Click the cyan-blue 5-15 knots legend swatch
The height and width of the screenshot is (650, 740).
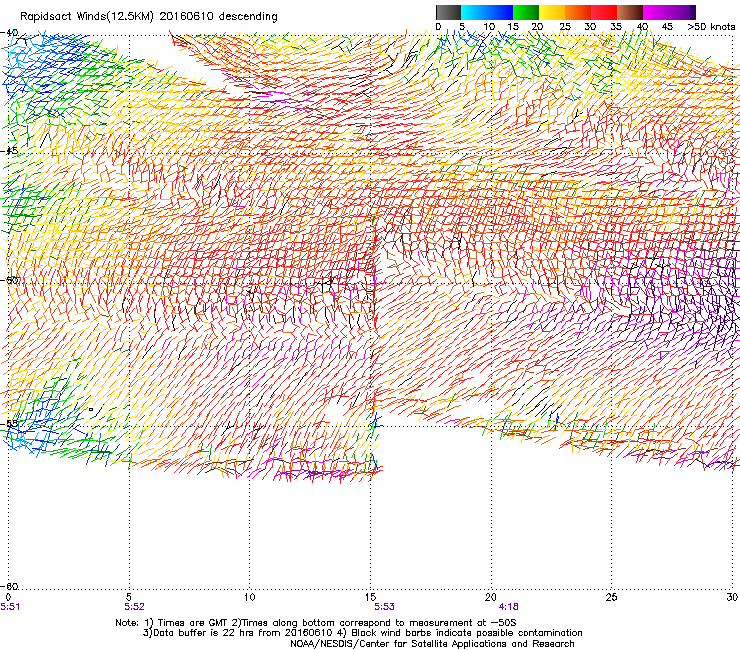[487, 12]
